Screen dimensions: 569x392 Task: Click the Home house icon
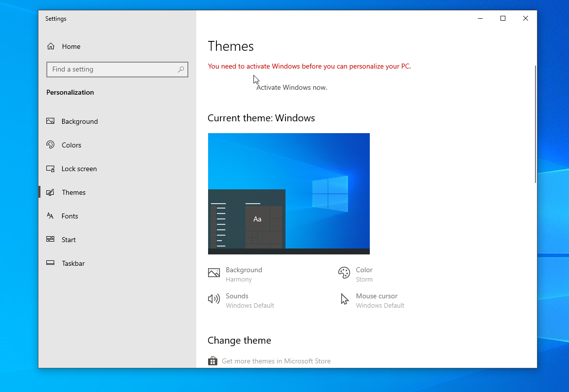51,46
